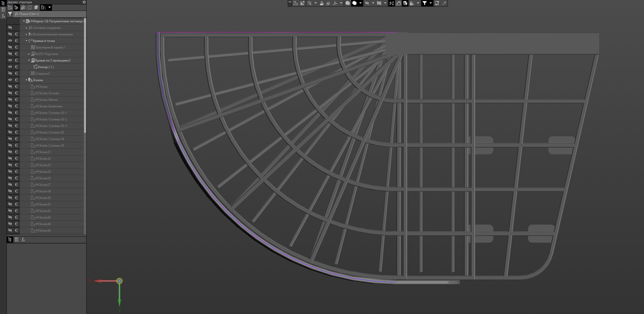Click the bodies display icon in tree toolbar
Image resolution: width=644 pixels, height=314 pixels.
(23, 8)
